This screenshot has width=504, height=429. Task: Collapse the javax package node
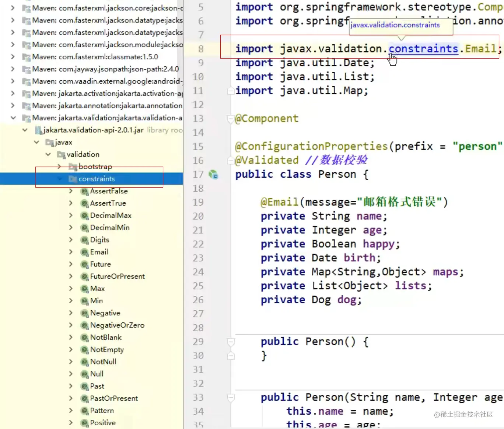coord(36,142)
